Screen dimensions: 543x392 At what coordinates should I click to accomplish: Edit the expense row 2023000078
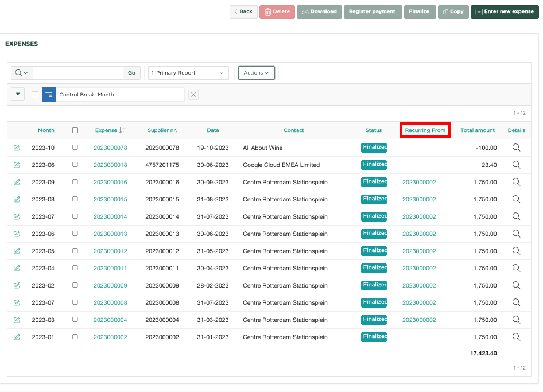[x=17, y=148]
